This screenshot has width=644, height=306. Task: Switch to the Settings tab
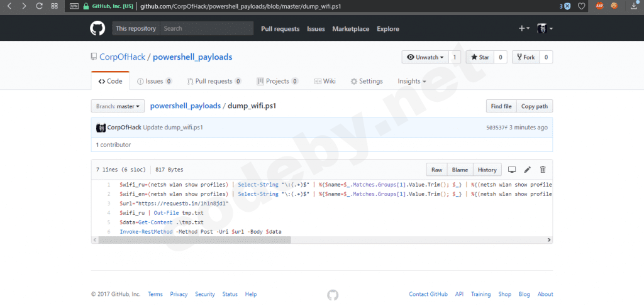(367, 81)
